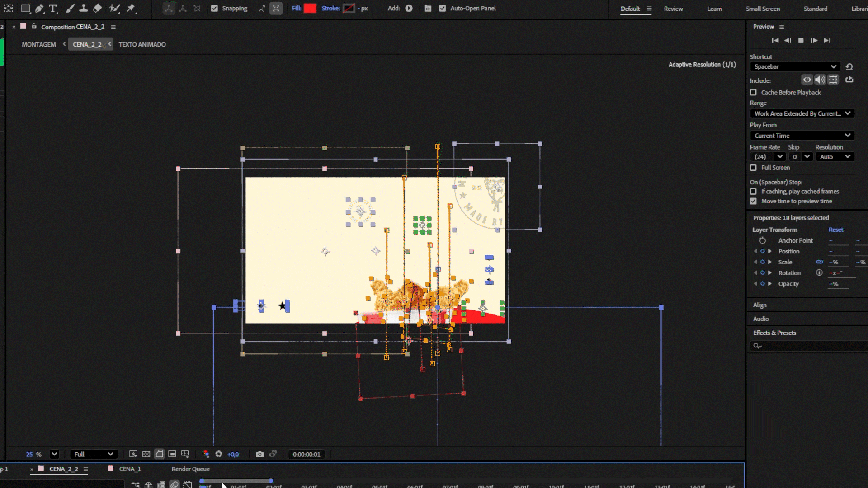
Task: Click the Reset preview shortcut icon
Action: [x=849, y=66]
